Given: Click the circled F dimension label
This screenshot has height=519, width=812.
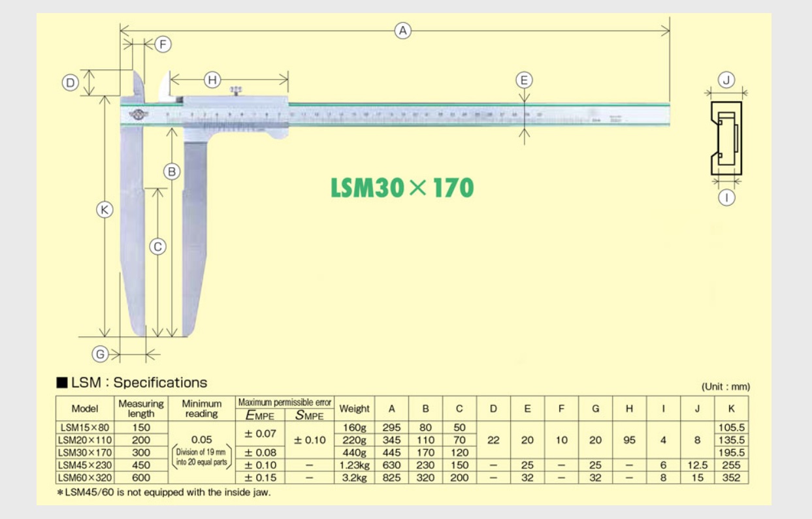Looking at the screenshot, I should tap(163, 44).
